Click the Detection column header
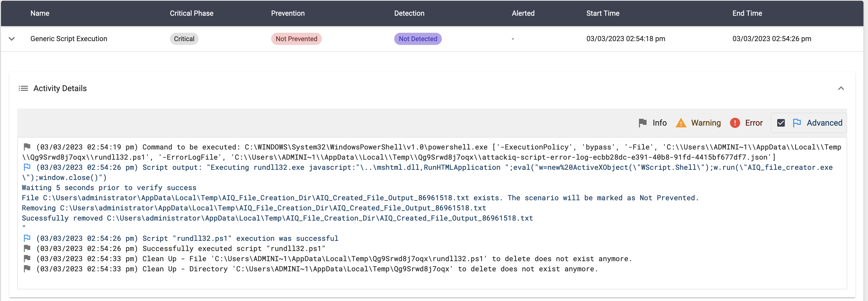 point(409,13)
